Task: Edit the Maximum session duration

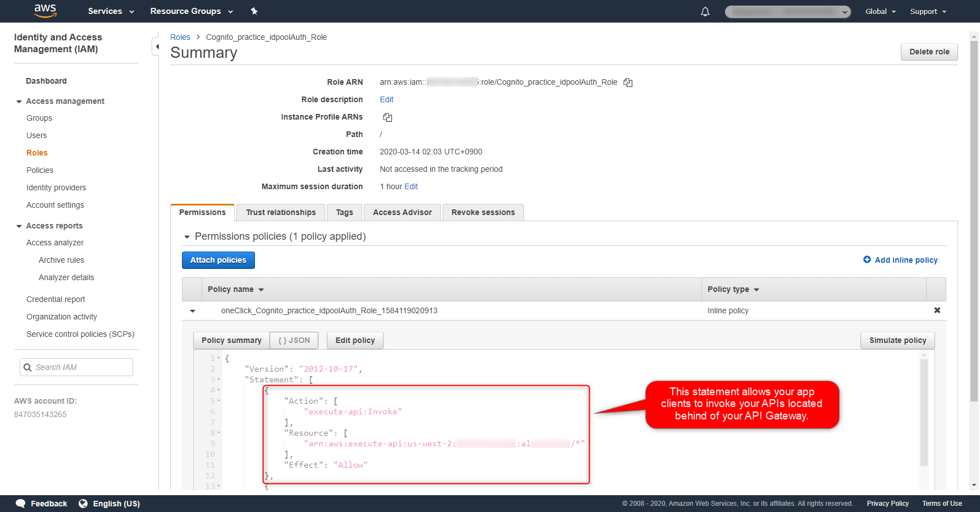Action: coord(411,186)
